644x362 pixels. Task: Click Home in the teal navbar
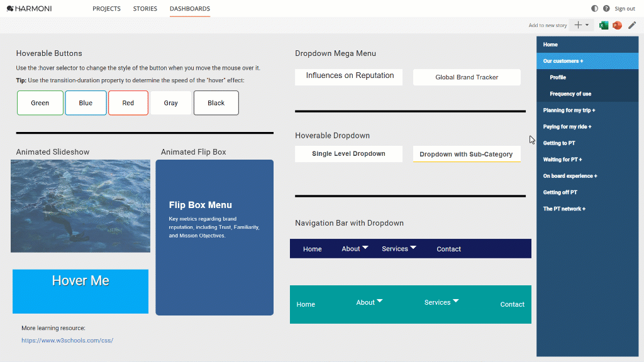click(x=306, y=305)
